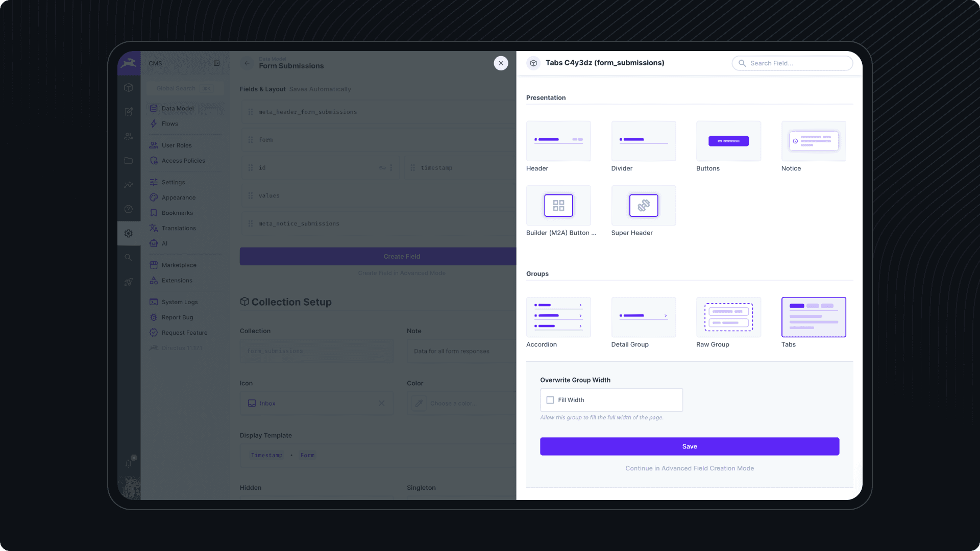Screen dimensions: 980x551
Task: Click the box icon beside Tabs title
Action: coord(533,63)
